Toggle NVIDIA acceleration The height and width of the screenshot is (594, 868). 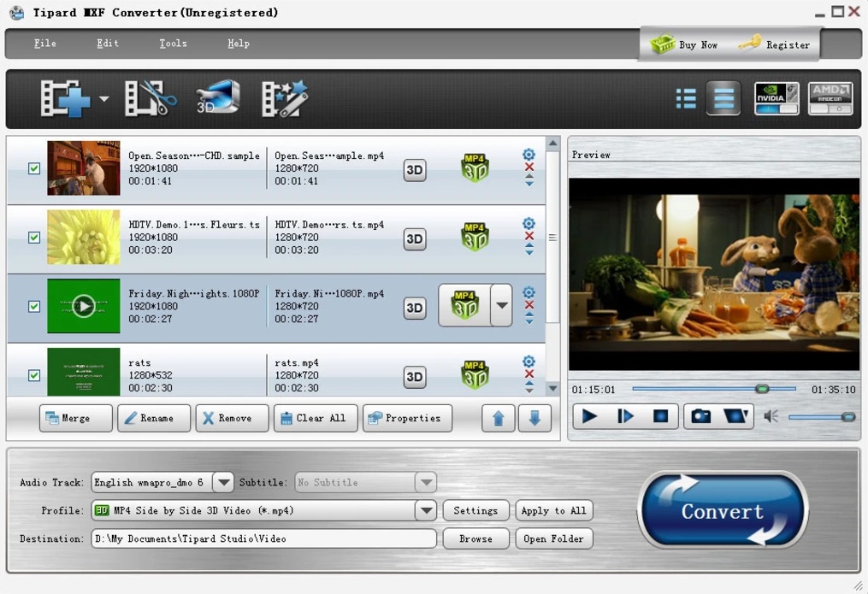coord(776,98)
